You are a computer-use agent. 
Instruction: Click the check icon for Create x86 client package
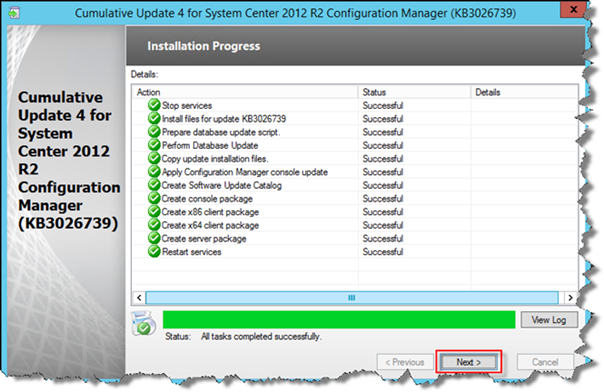(154, 211)
